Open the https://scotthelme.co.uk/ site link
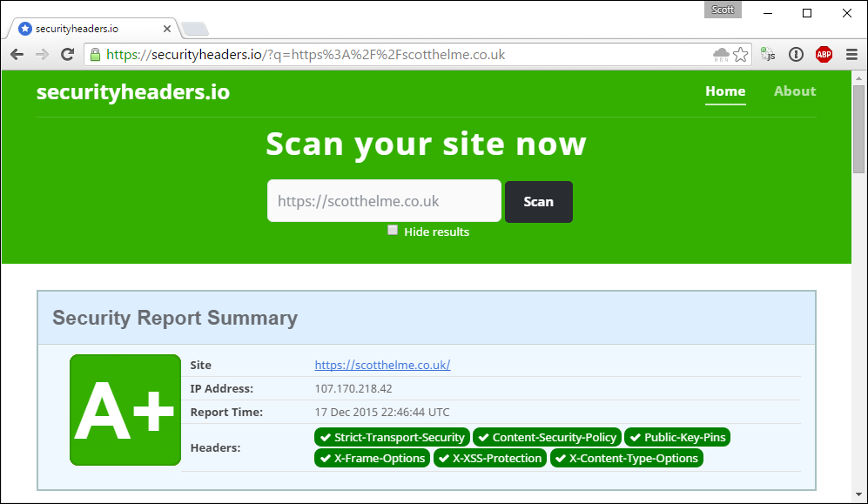 click(x=382, y=366)
